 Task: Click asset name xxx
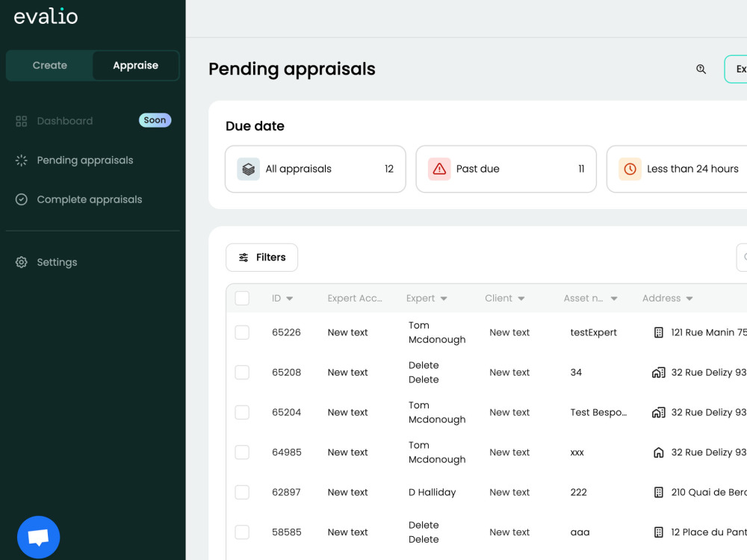click(577, 452)
